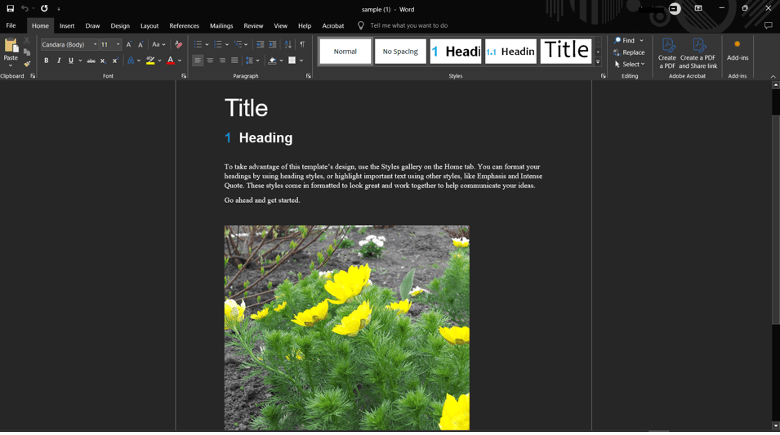Expand the Find dropdown arrow
780x435 pixels.
(x=642, y=40)
